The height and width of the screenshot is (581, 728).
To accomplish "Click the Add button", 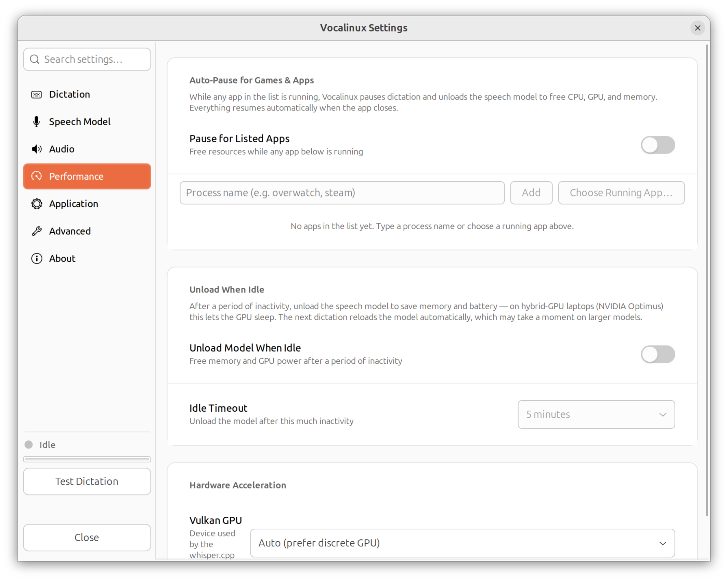I will pyautogui.click(x=531, y=193).
